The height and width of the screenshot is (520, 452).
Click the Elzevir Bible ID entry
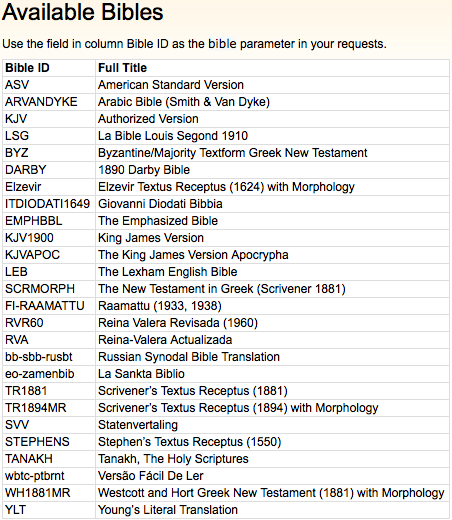click(x=23, y=187)
